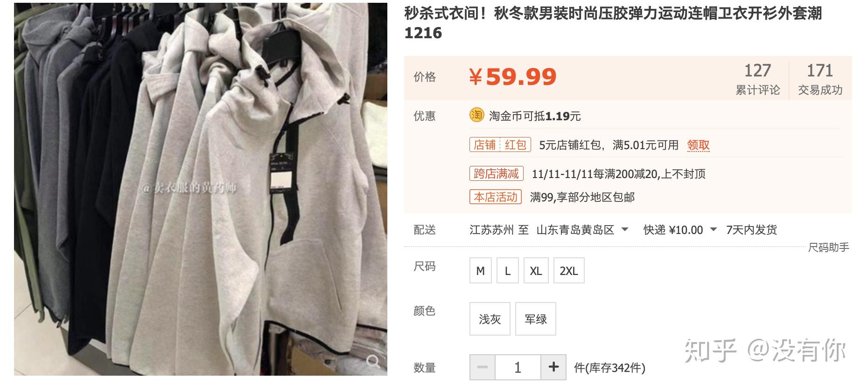
Task: Select the 浅灰 color option
Action: click(490, 319)
